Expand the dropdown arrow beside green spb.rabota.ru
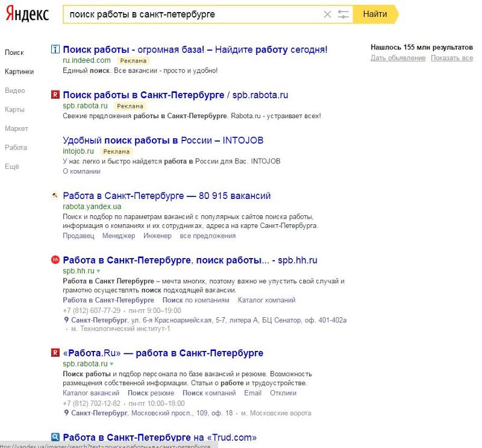 coord(111,364)
